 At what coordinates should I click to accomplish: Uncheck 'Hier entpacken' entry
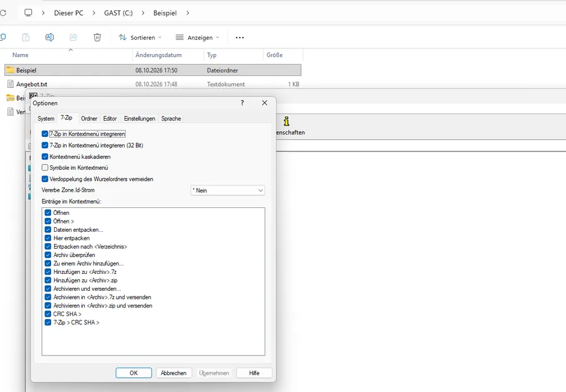pyautogui.click(x=48, y=238)
